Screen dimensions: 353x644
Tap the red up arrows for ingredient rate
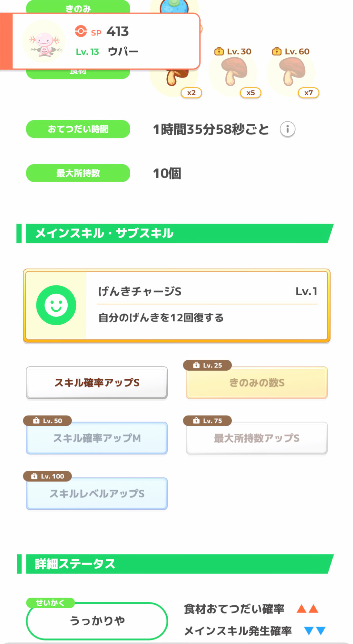307,609
